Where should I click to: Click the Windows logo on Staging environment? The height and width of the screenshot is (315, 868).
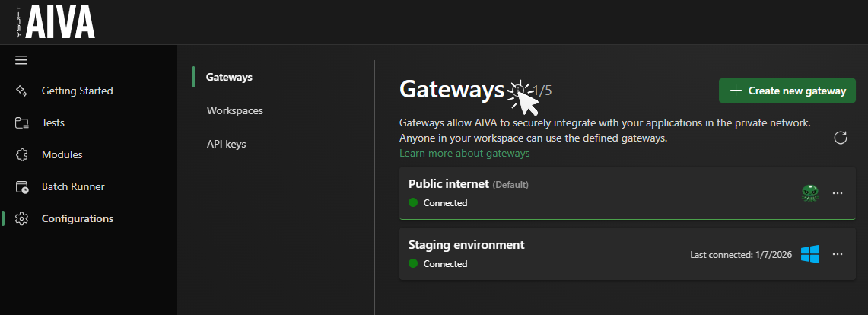pos(810,254)
